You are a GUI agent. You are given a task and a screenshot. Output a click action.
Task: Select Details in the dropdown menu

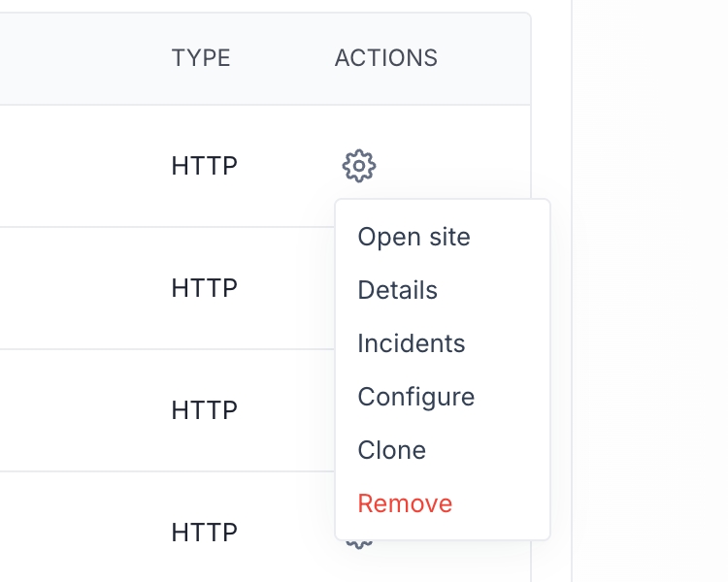397,290
